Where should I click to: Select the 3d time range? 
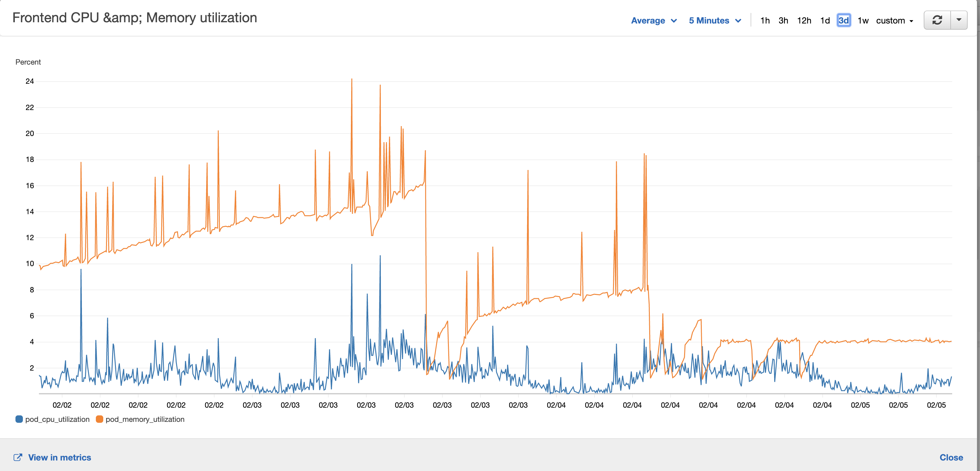coord(843,20)
